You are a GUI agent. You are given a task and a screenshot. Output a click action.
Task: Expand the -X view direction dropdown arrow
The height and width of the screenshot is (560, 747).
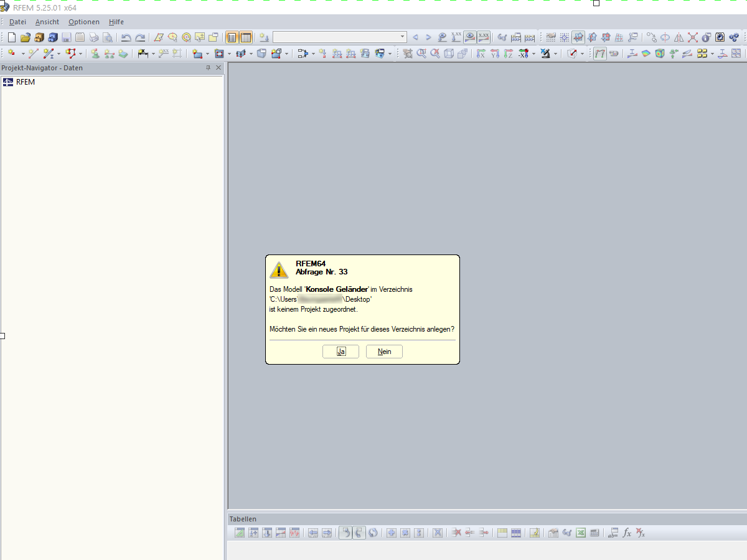[x=533, y=54]
